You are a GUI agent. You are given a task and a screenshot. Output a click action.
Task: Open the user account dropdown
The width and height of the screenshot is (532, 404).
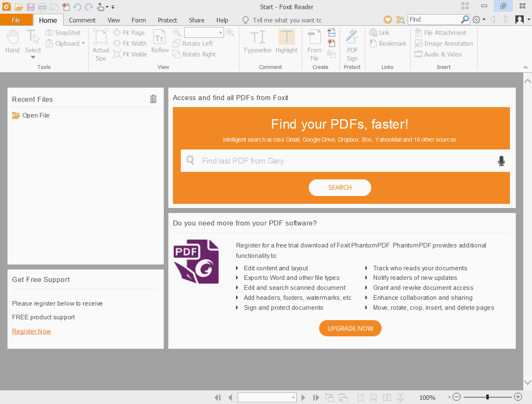coord(529,20)
